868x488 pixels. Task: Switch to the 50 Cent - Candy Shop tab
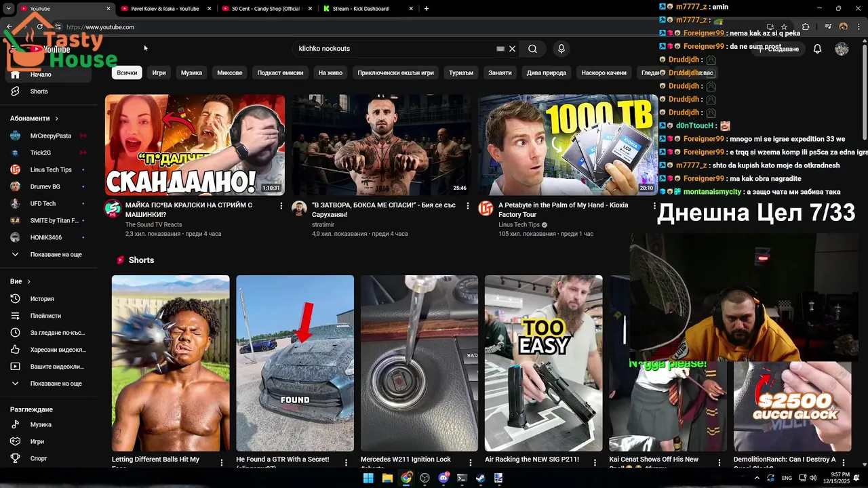[x=267, y=9]
